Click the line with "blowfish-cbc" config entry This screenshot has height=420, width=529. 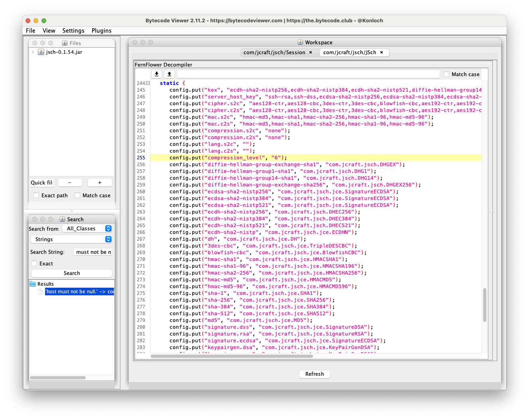(268, 253)
